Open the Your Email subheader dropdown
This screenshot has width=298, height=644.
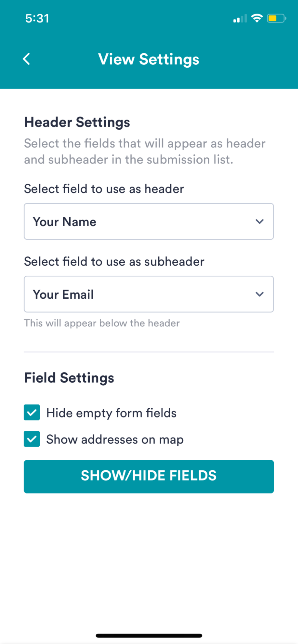point(149,294)
